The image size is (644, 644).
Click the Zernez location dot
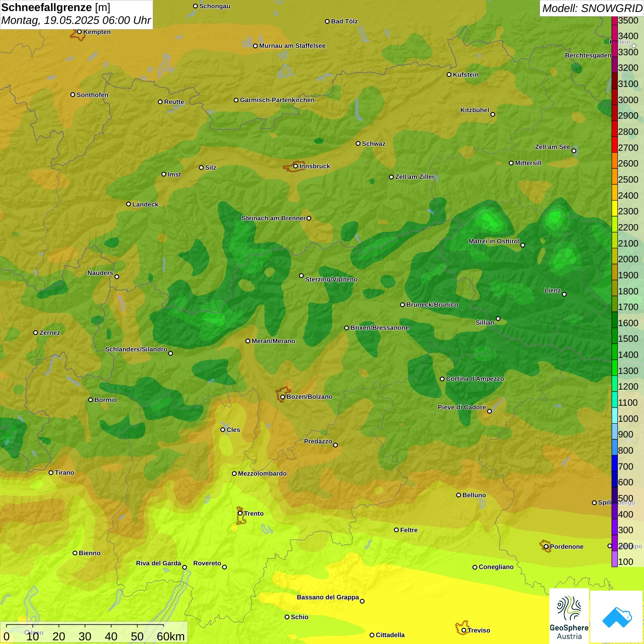(35, 332)
